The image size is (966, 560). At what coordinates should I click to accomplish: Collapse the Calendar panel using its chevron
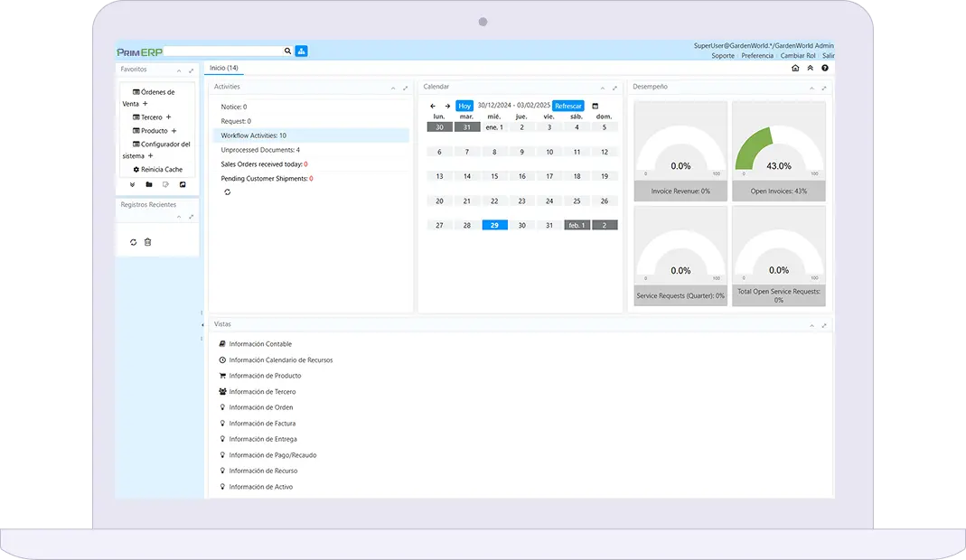click(603, 88)
